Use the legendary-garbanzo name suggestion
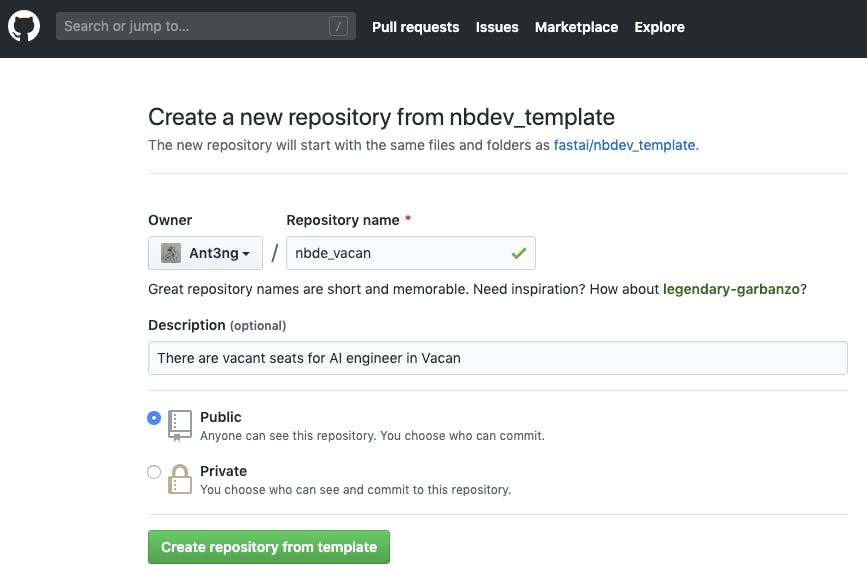 pos(730,289)
